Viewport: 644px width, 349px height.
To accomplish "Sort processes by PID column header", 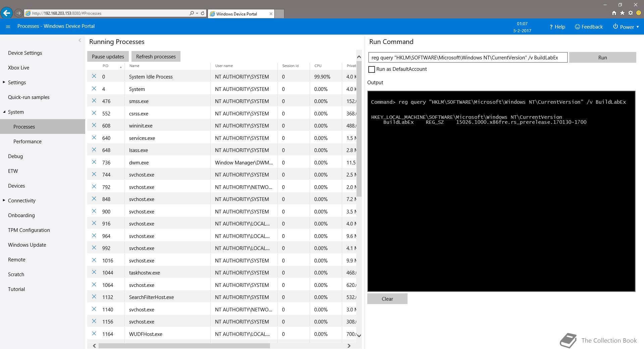I will pyautogui.click(x=105, y=66).
